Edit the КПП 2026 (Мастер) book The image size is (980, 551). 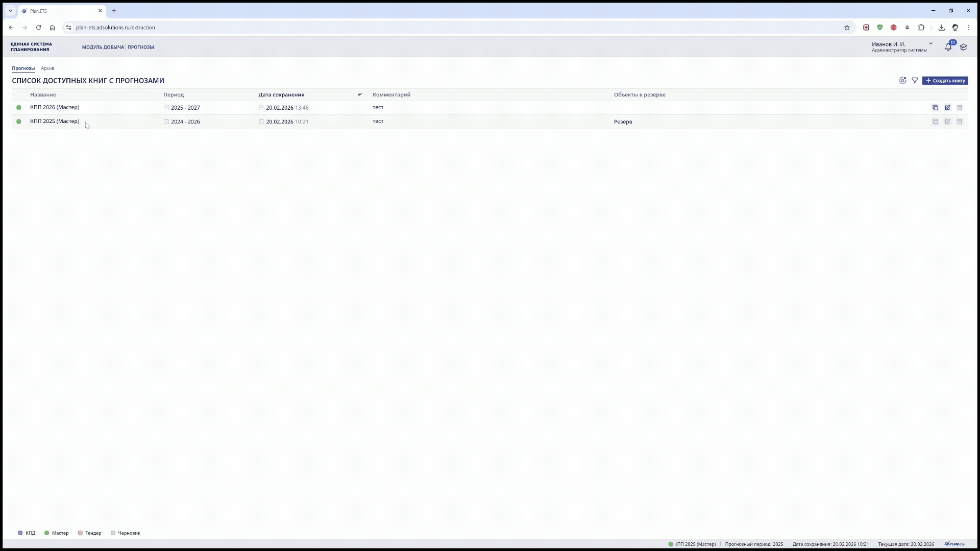(947, 108)
